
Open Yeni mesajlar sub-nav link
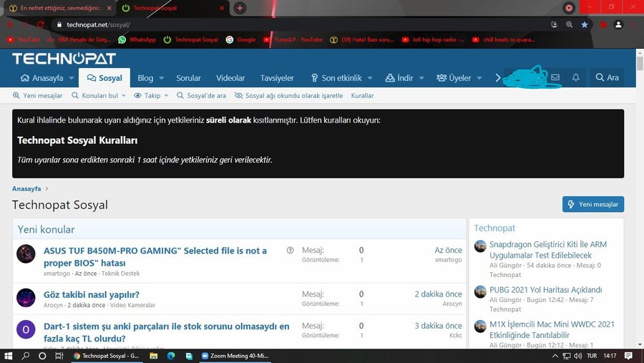pyautogui.click(x=38, y=95)
